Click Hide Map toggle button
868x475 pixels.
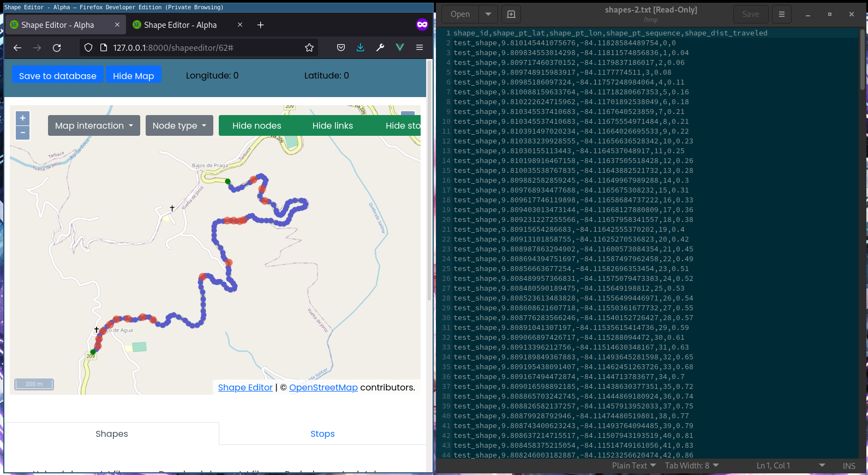(133, 76)
